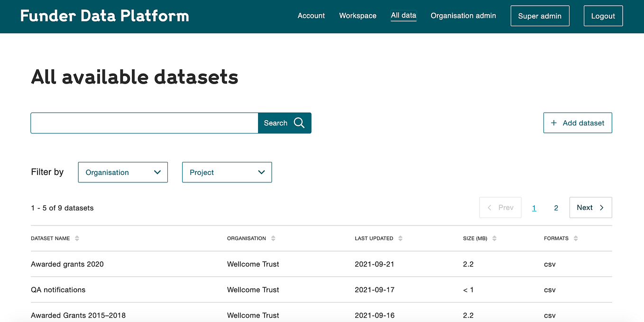Sort by the Dataset Name column arrows
The image size is (644, 322).
77,238
